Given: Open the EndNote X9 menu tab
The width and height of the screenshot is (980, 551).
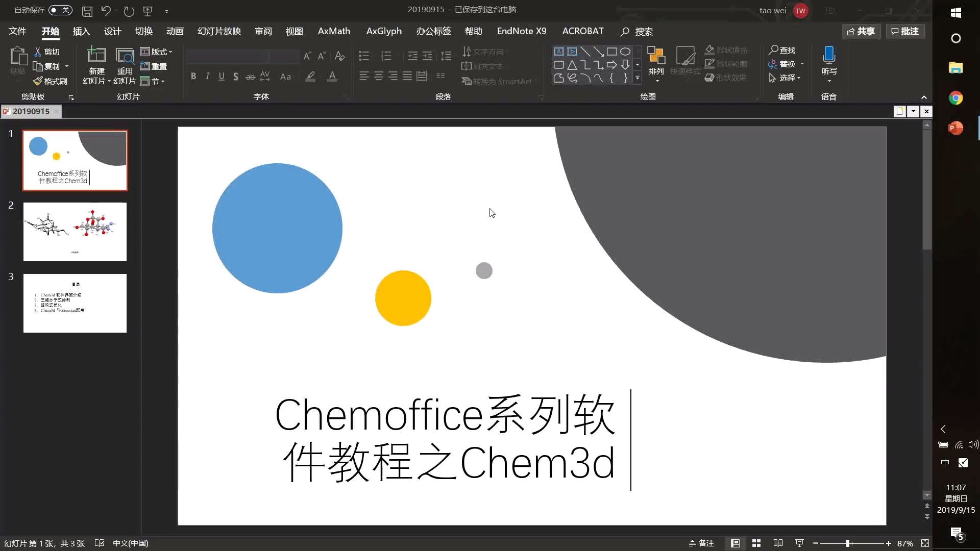Looking at the screenshot, I should click(521, 31).
